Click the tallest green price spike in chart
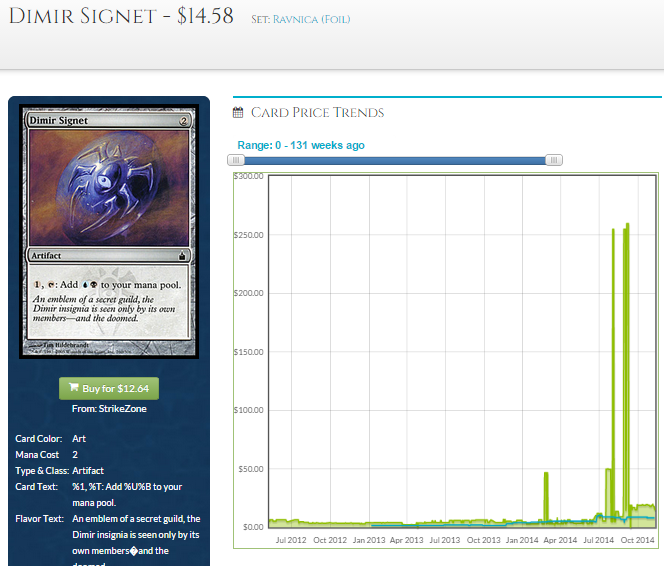The width and height of the screenshot is (664, 566). 627,373
